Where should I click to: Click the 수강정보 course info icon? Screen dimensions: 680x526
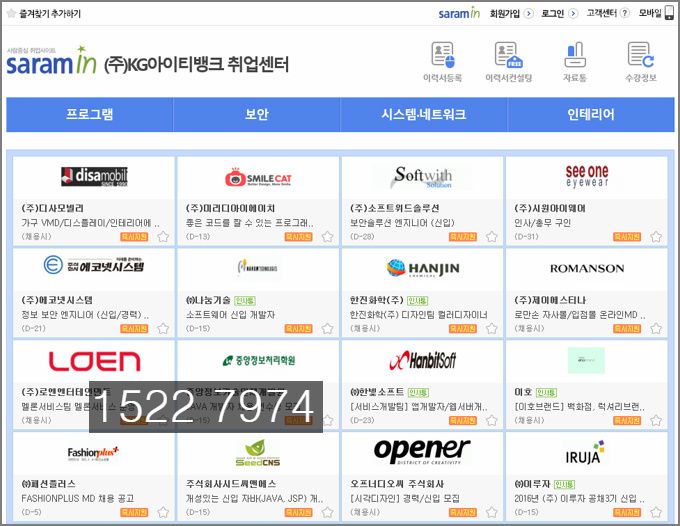tap(641, 55)
